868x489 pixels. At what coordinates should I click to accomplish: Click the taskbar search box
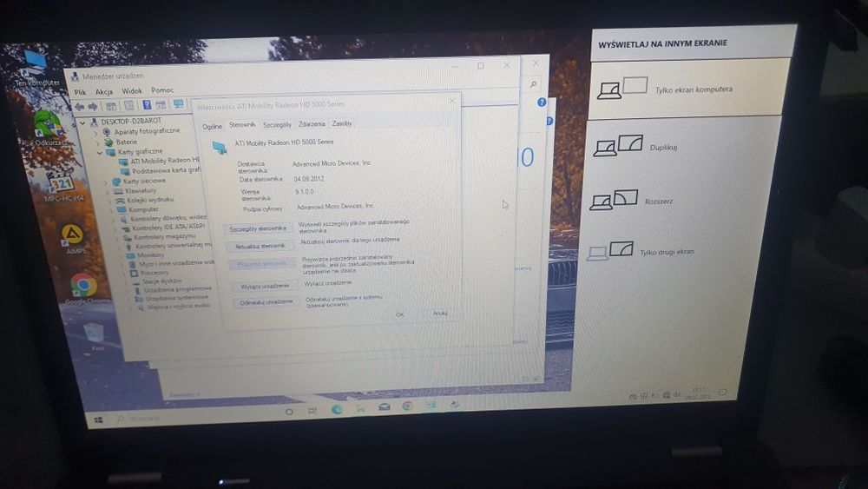tap(194, 416)
